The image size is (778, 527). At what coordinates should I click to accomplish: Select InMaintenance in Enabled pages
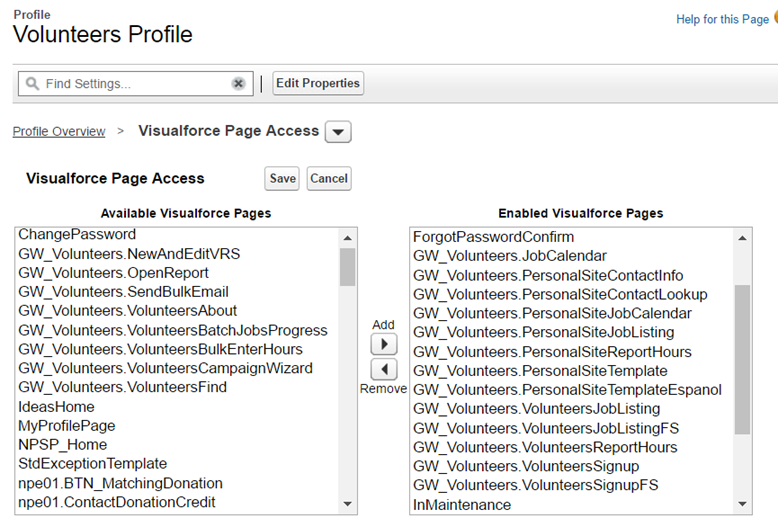[x=573, y=505]
